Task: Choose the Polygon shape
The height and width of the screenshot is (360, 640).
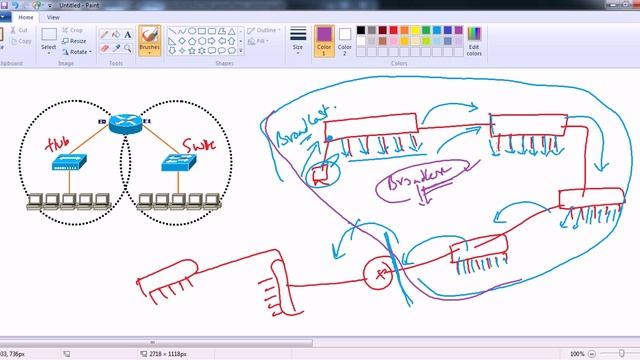Action: point(222,31)
